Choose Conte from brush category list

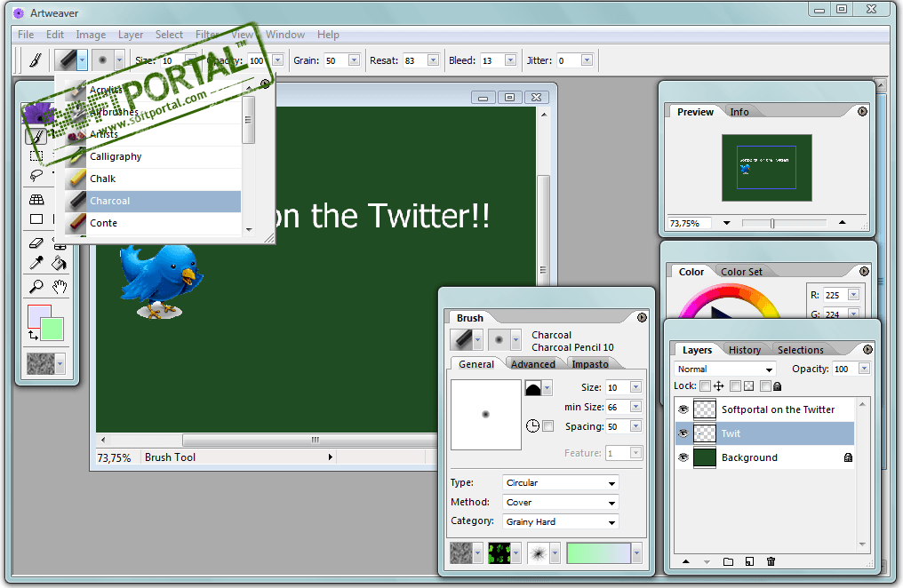tap(153, 223)
